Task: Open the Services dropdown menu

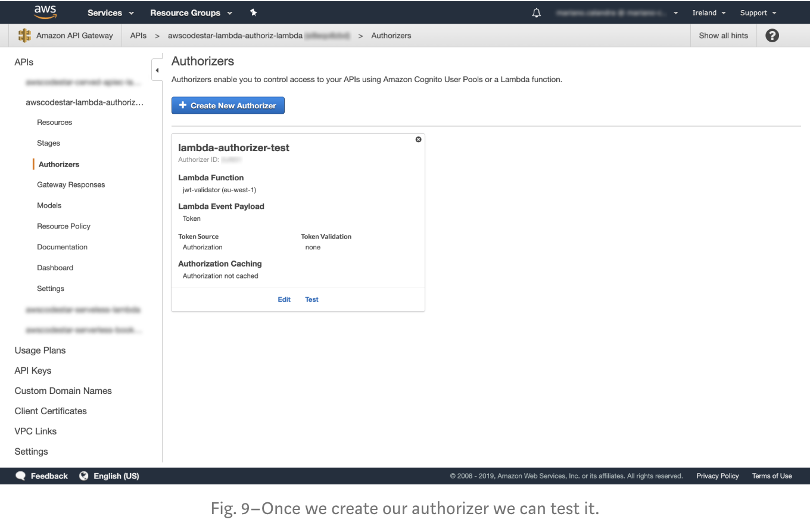Action: [111, 12]
